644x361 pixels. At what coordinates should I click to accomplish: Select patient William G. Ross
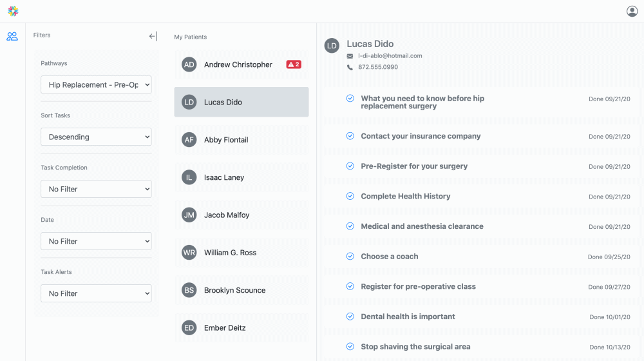(x=241, y=253)
